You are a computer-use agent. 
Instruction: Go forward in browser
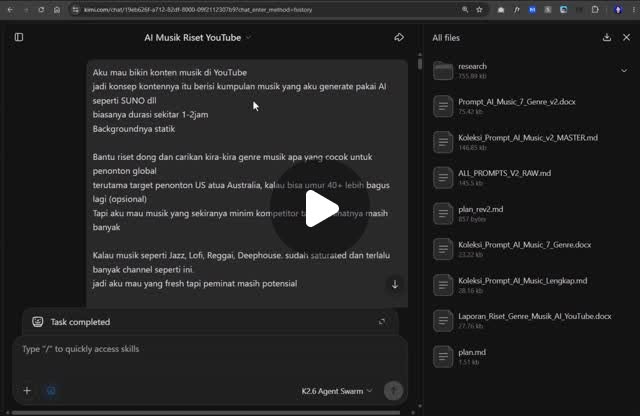pos(26,9)
